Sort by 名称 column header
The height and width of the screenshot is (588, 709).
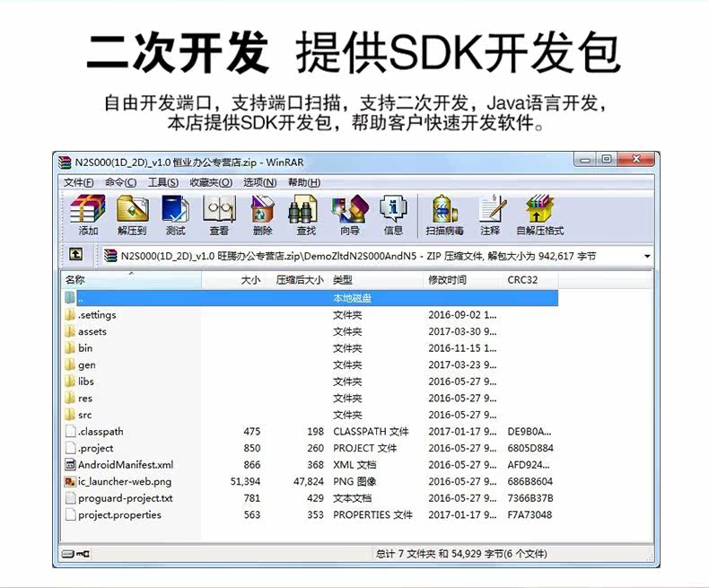[x=132, y=279]
